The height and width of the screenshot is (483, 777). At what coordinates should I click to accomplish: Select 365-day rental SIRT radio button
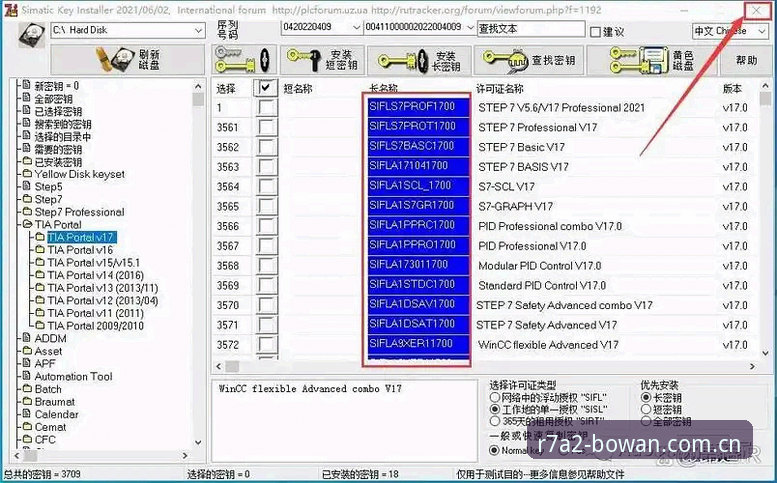495,422
